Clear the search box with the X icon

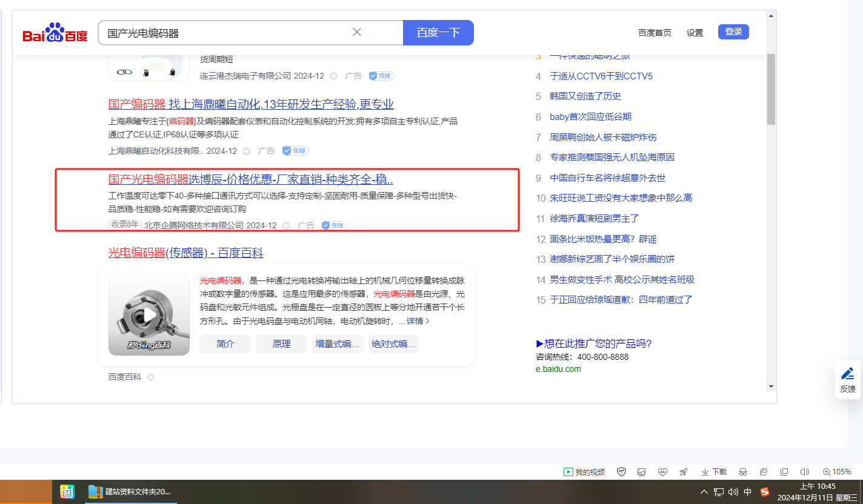point(357,32)
